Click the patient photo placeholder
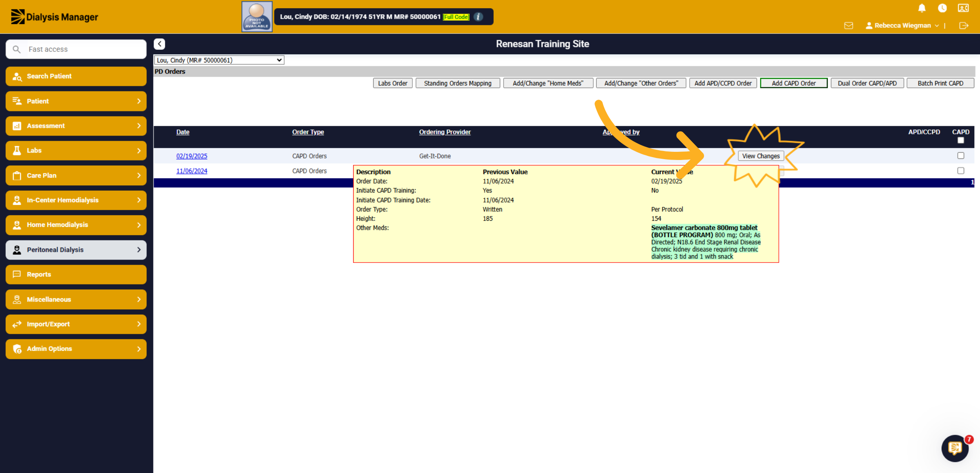This screenshot has width=980, height=473. pos(257,17)
